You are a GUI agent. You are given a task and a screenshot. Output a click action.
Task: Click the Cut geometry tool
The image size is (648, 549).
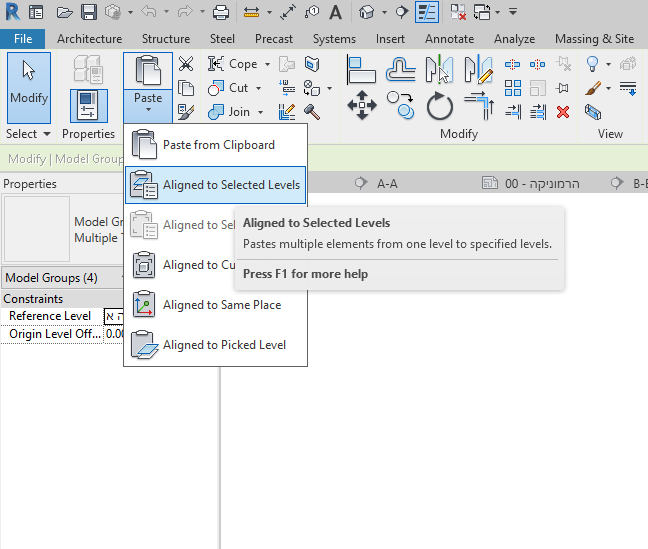pyautogui.click(x=229, y=88)
